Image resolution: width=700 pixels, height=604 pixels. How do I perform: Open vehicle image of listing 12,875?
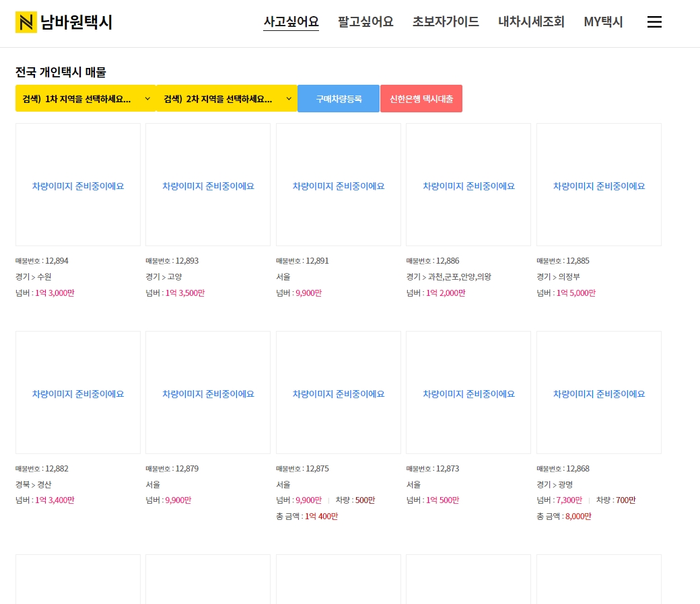(339, 393)
